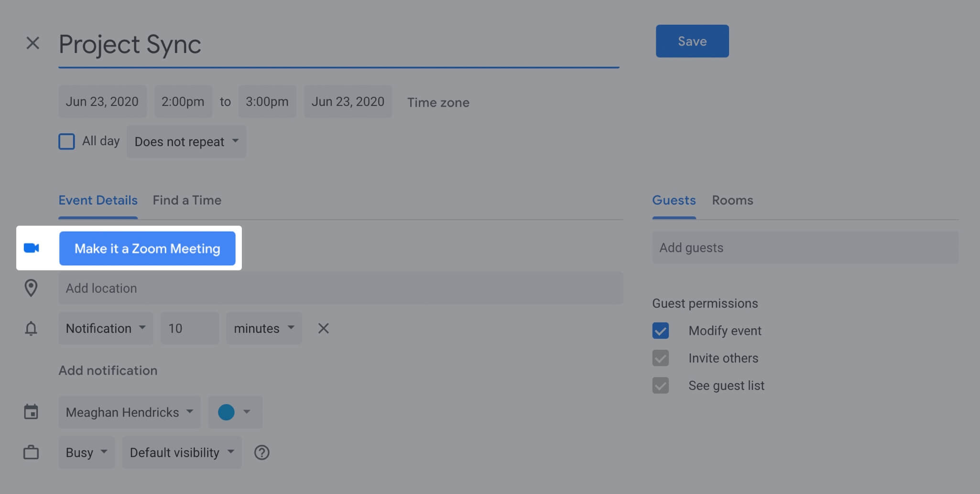Switch to the Rooms tab

click(732, 200)
